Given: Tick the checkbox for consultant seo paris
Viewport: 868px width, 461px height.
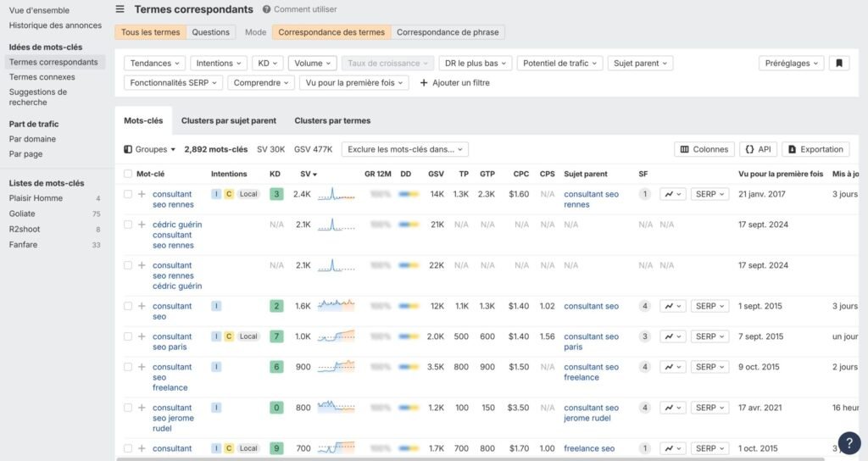Looking at the screenshot, I should pos(128,336).
